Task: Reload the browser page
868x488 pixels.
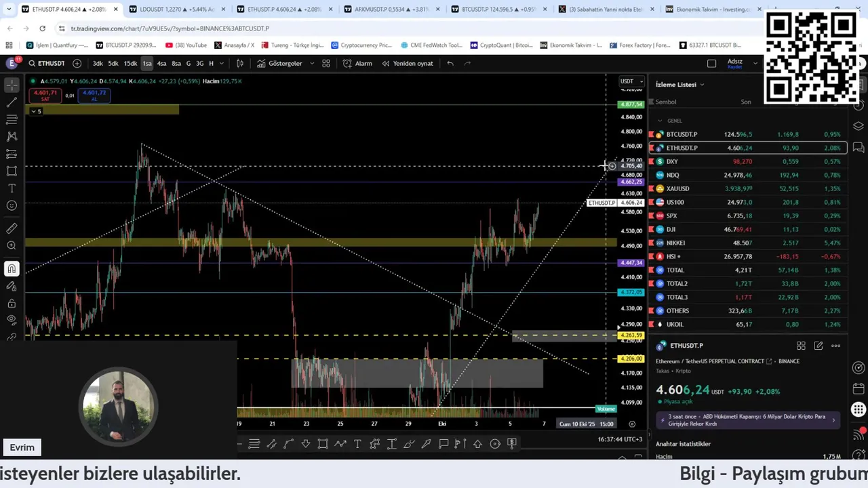Action: click(x=42, y=28)
